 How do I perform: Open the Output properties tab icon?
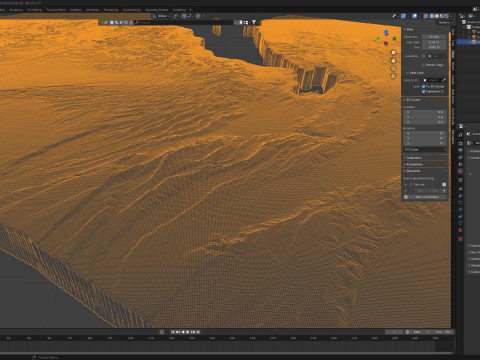(460, 151)
